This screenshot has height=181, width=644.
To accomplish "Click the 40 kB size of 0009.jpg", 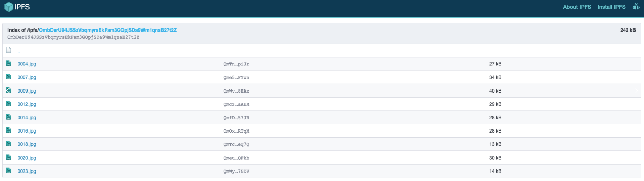I will (495, 91).
